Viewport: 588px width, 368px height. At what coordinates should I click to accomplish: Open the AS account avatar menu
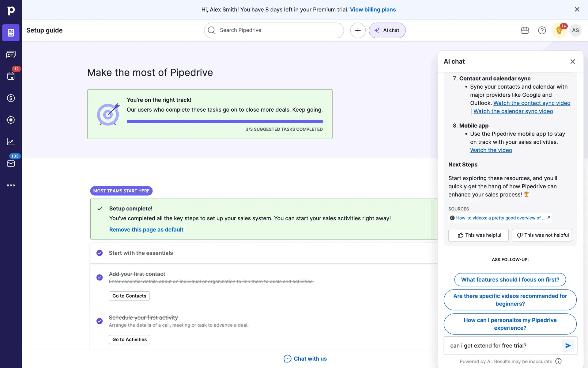point(575,30)
